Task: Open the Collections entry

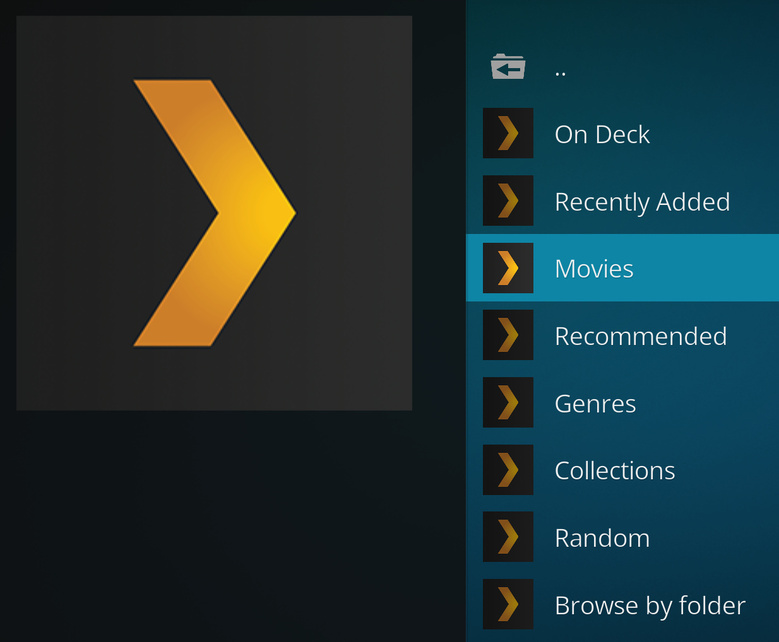Action: click(x=623, y=470)
